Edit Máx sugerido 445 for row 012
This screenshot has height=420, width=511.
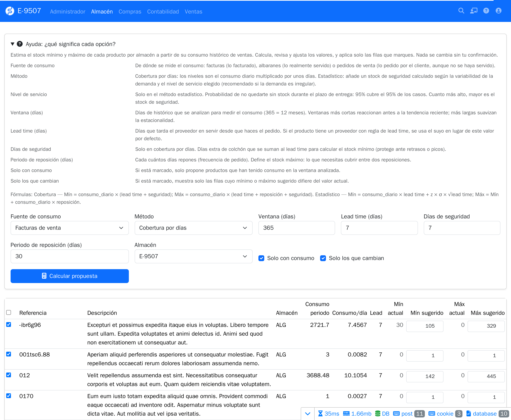pyautogui.click(x=486, y=377)
